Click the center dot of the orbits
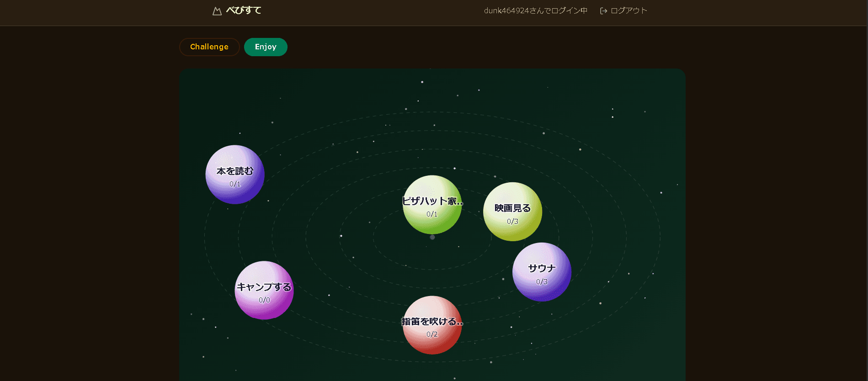868x381 pixels. (x=432, y=237)
